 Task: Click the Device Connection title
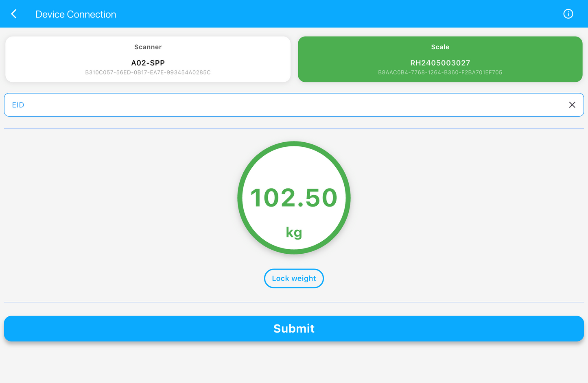point(76,14)
